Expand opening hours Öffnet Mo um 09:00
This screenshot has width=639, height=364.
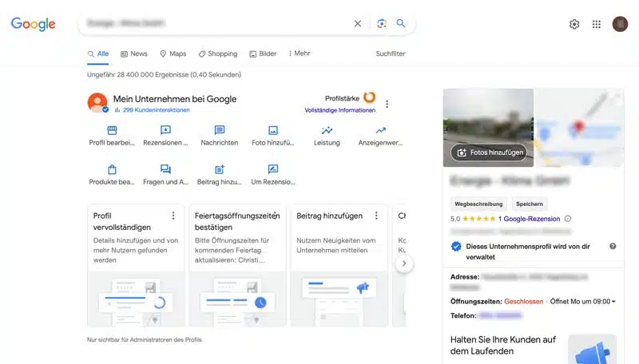[583, 302]
